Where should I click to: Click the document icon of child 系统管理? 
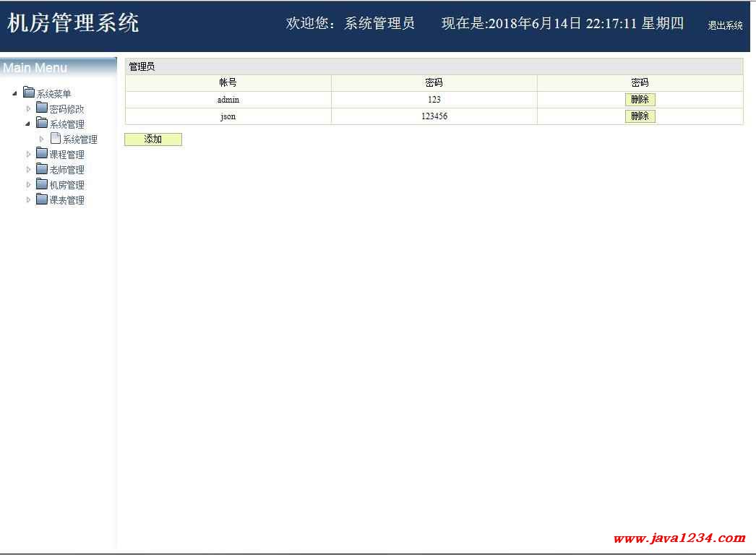(56, 139)
